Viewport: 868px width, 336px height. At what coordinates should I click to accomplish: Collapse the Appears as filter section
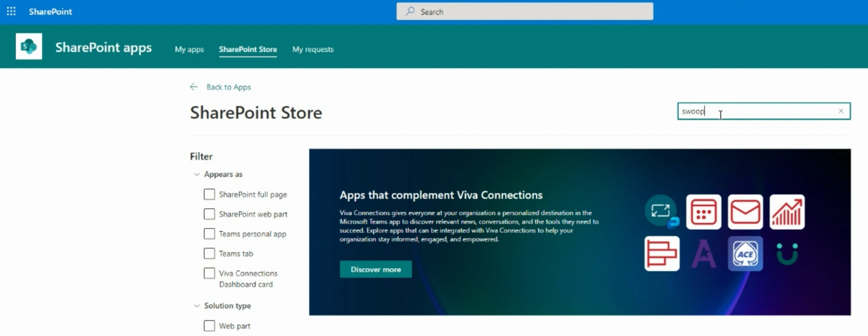pyautogui.click(x=197, y=174)
